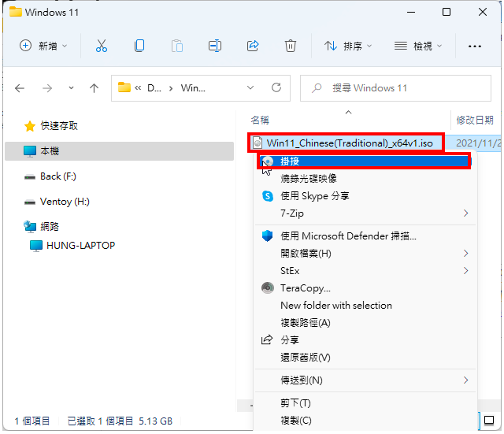The height and width of the screenshot is (434, 504).
Task: Go back with the left arrow
Action: tap(20, 88)
